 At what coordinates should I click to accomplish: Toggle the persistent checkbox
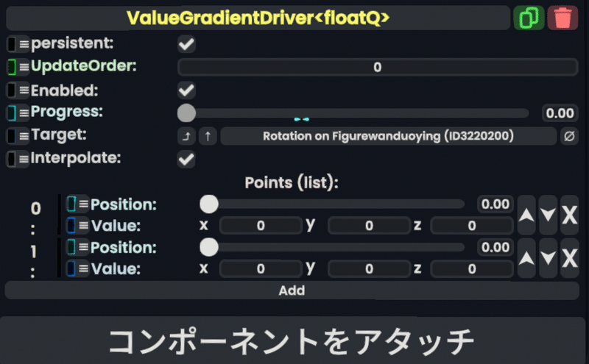tap(186, 44)
